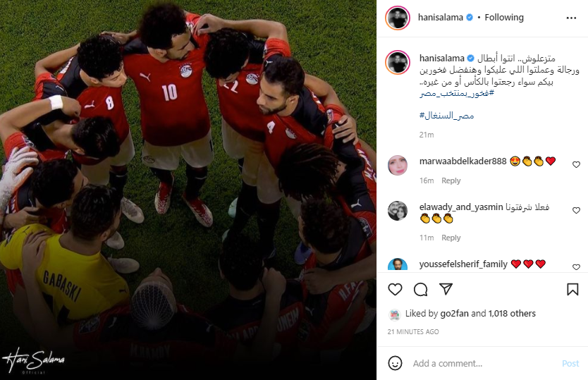Reply to marwaabdelkader888's comment
The width and height of the screenshot is (588, 380).
tap(451, 180)
